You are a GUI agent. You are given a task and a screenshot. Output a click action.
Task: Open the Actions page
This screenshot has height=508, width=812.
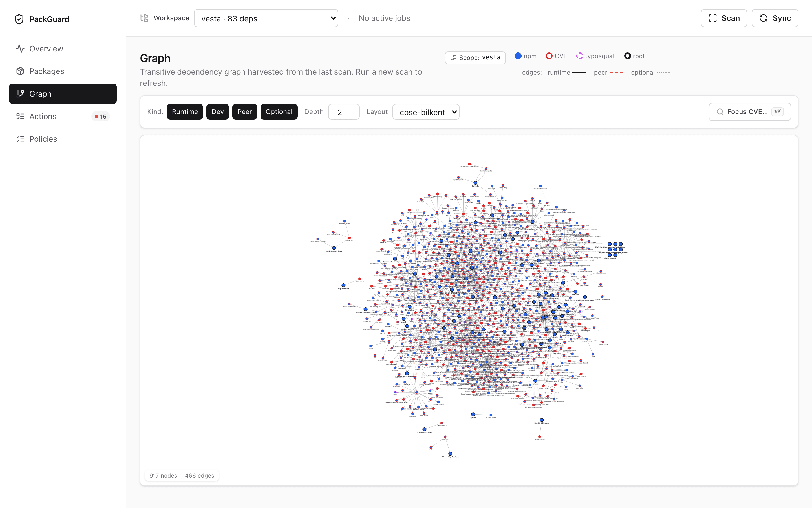pyautogui.click(x=63, y=116)
